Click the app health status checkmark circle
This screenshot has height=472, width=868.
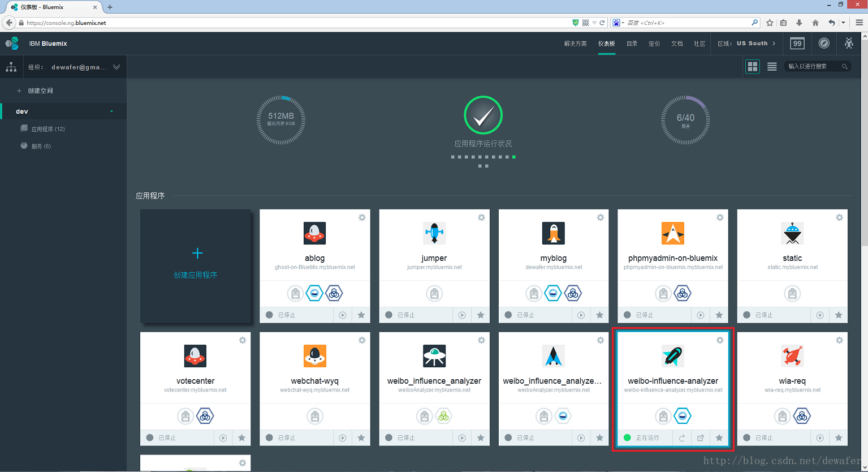coord(483,115)
